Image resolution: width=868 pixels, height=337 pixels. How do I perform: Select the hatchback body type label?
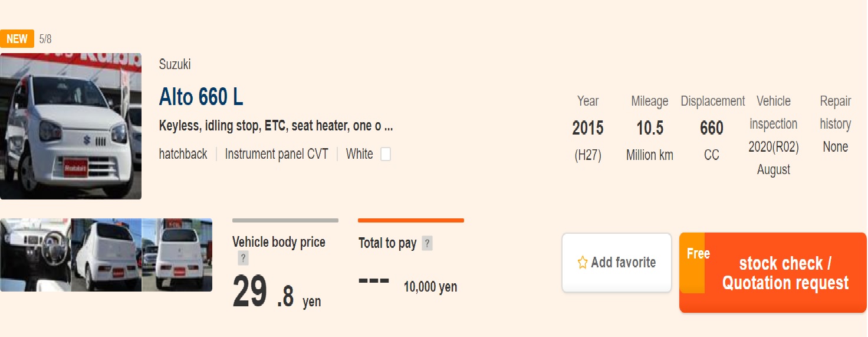tap(183, 155)
